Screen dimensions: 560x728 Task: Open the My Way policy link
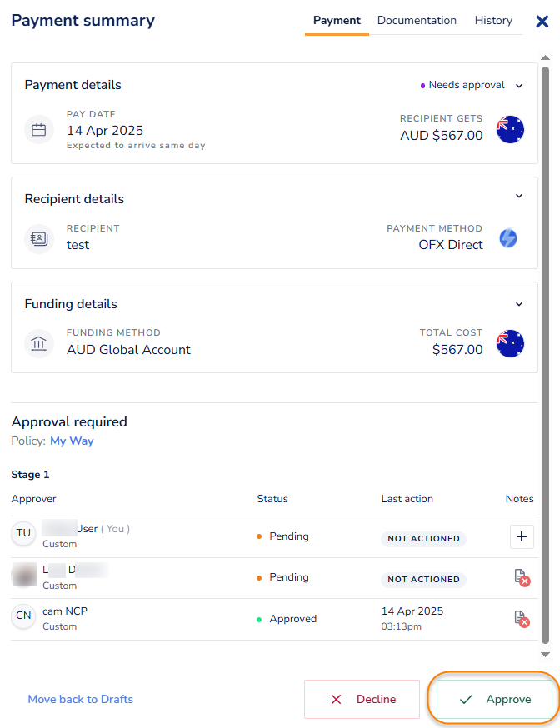tap(72, 441)
